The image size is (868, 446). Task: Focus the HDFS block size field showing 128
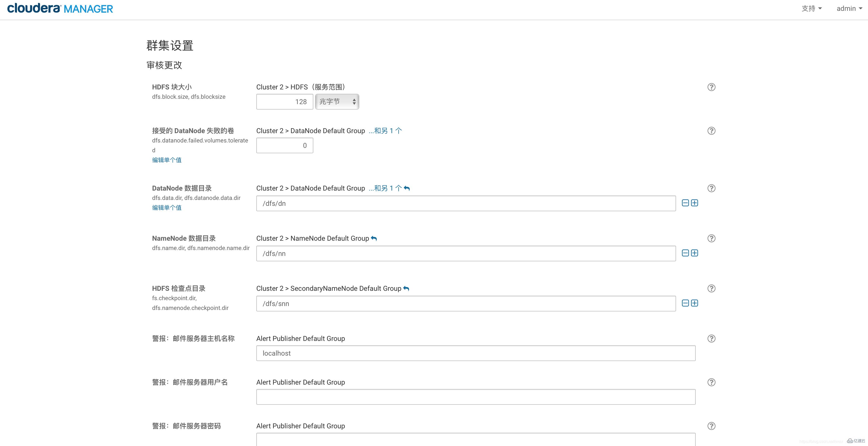(285, 102)
